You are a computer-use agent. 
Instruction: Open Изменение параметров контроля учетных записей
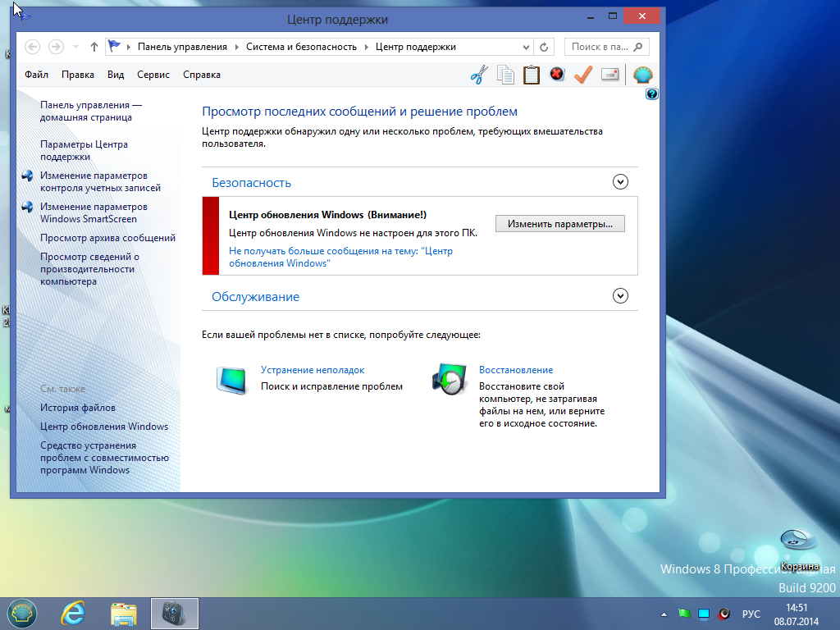[100, 181]
